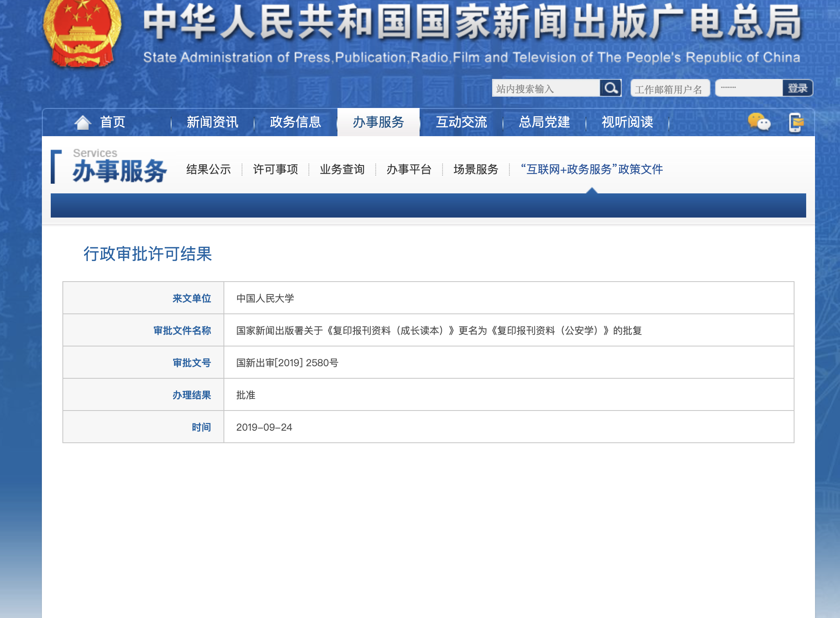Select the 办事服务 navigation tab

pos(379,122)
